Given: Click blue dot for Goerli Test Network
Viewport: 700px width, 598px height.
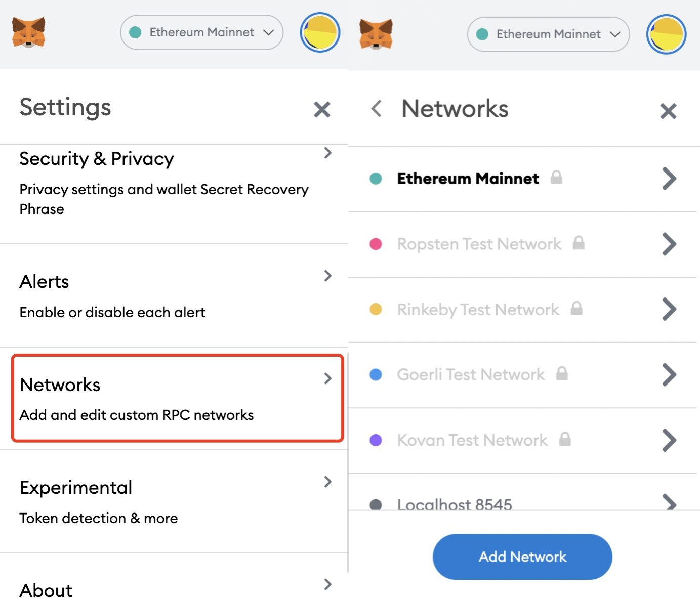Looking at the screenshot, I should [x=376, y=374].
